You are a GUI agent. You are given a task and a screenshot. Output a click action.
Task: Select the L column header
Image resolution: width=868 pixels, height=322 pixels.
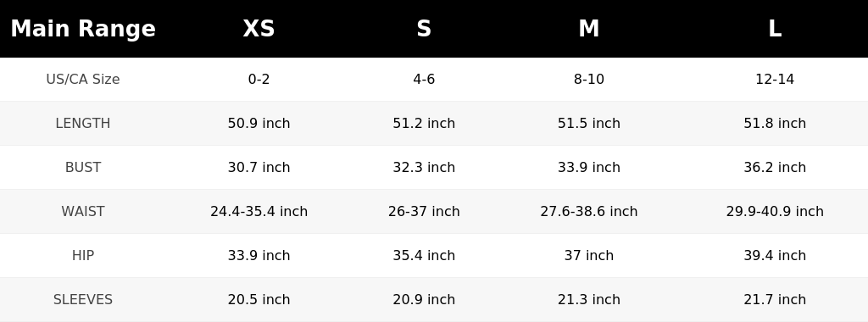(775, 29)
